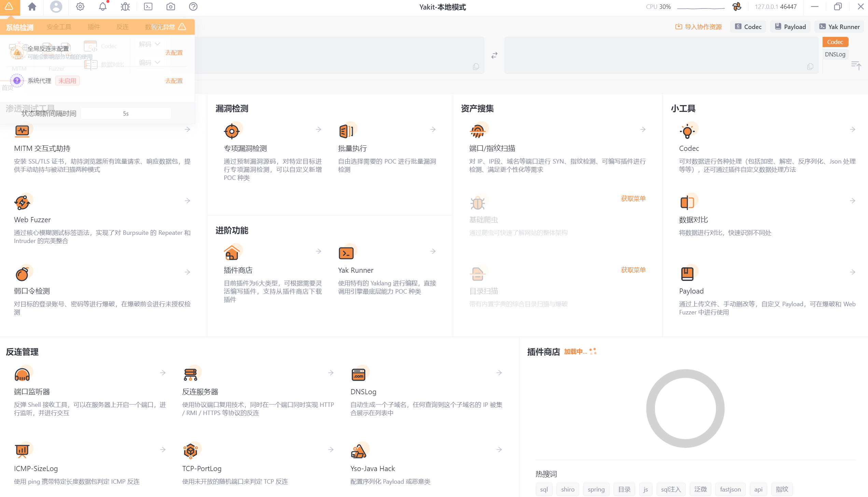
Task: Open the help question mark icon
Action: pos(193,7)
